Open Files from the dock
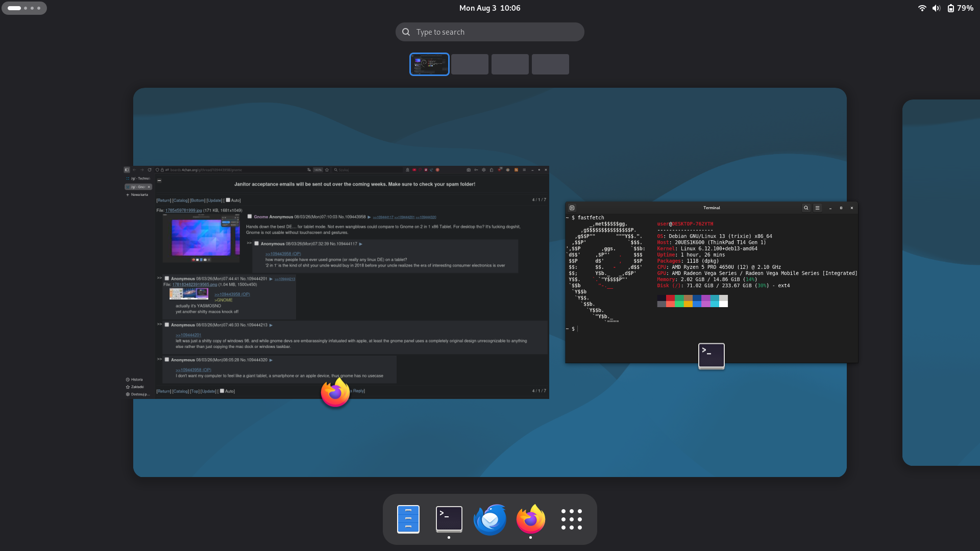This screenshot has height=551, width=980. point(408,519)
